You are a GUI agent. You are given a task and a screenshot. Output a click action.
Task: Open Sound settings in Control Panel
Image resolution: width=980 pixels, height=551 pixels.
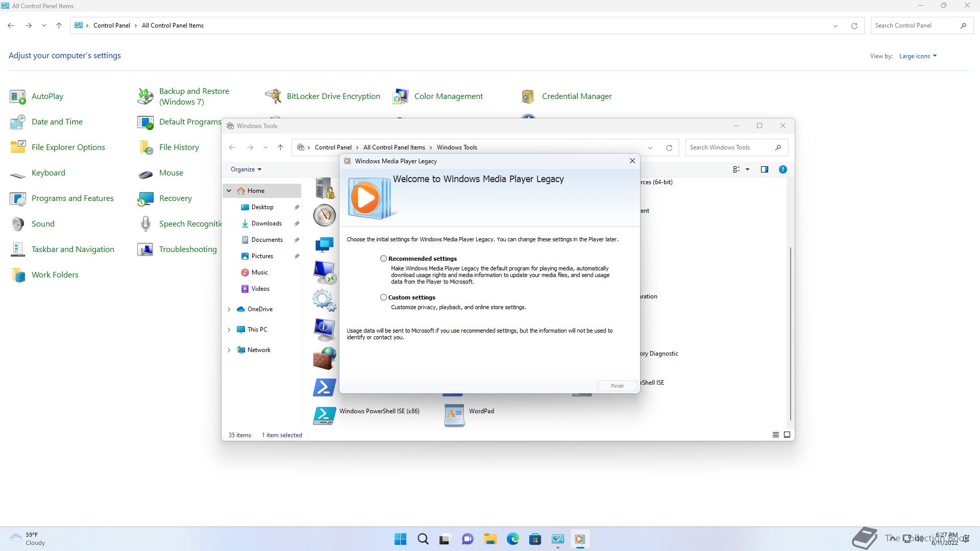pyautogui.click(x=32, y=223)
